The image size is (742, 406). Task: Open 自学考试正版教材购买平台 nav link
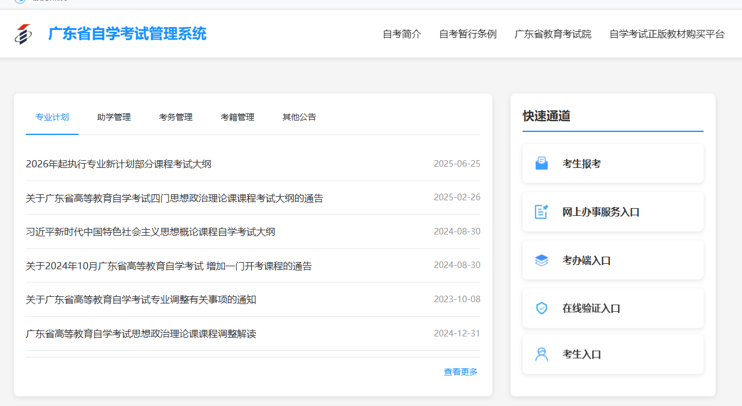[x=666, y=34]
